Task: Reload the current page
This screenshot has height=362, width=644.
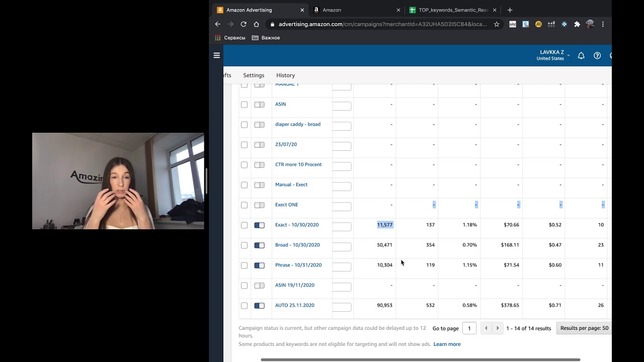Action: click(x=244, y=24)
